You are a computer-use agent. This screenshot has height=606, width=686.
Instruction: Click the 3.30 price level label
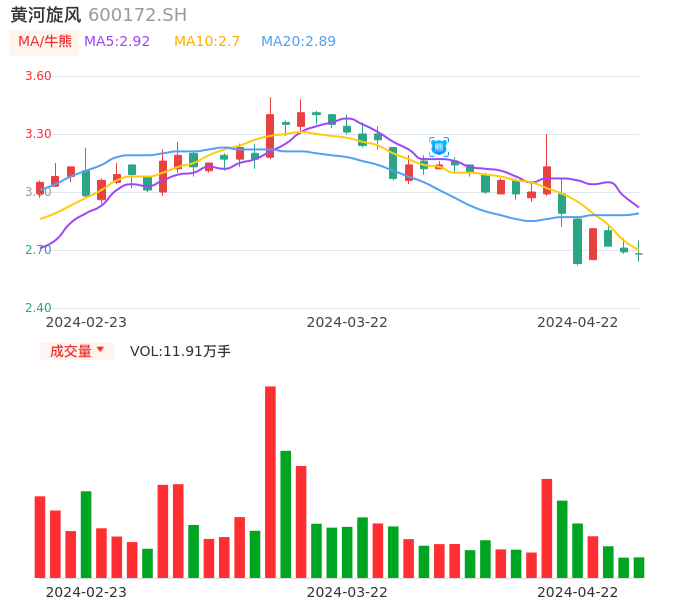click(38, 134)
